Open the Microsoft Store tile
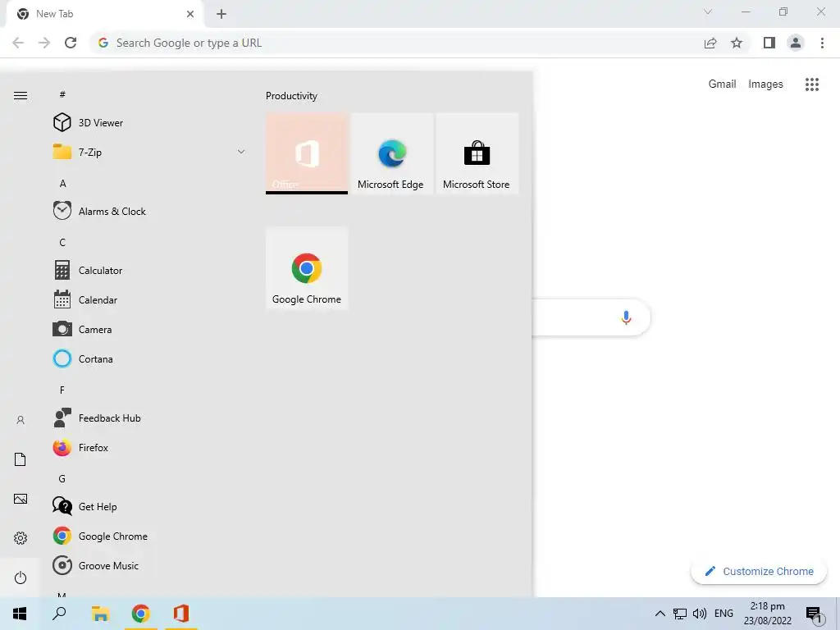840x630 pixels. (x=477, y=153)
